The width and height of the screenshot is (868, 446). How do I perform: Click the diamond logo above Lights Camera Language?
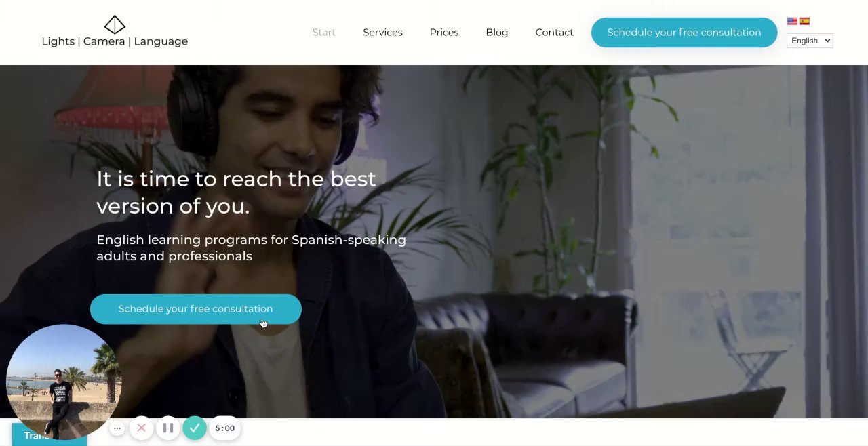click(x=115, y=25)
